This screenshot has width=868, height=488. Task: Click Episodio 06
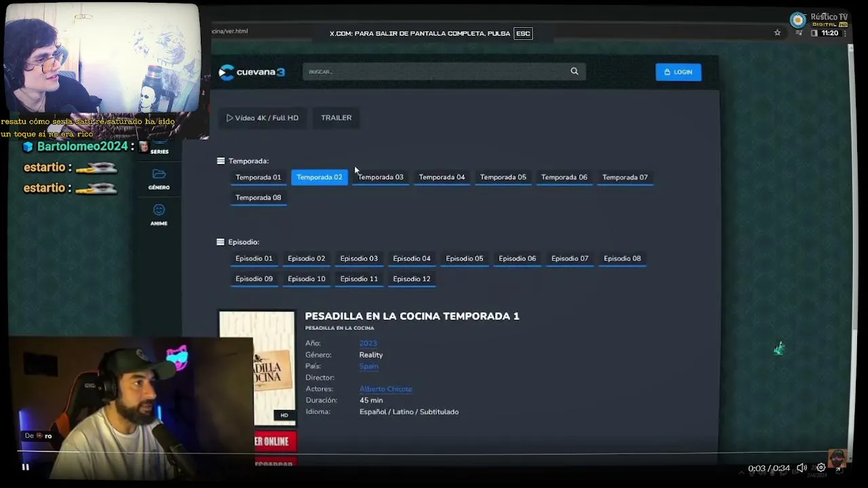tap(517, 258)
